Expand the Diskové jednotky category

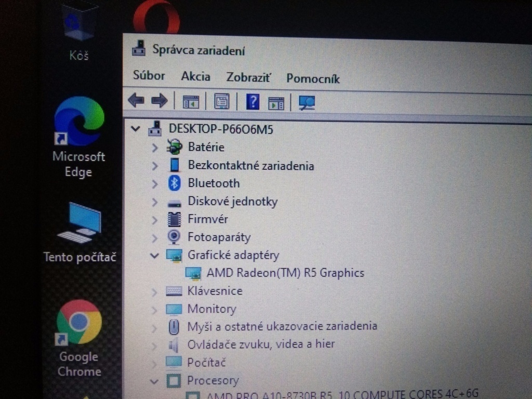tap(154, 202)
